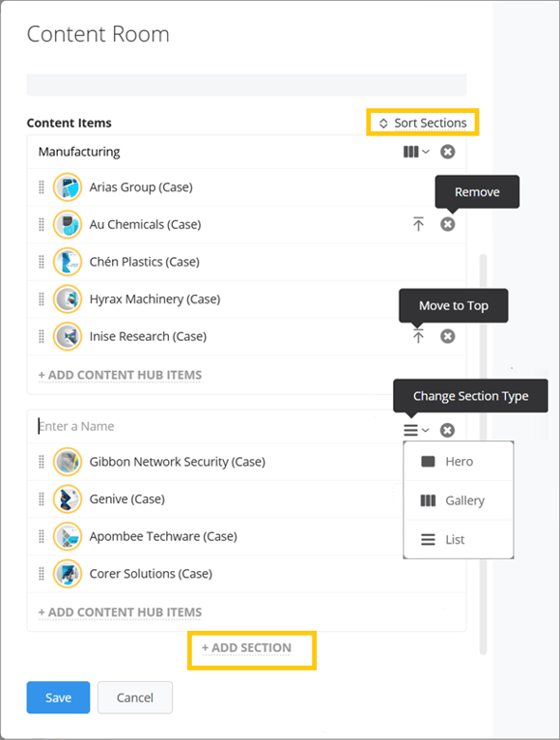This screenshot has height=740, width=560.
Task: Remove the Au Chemicals (Case) item
Action: [448, 224]
